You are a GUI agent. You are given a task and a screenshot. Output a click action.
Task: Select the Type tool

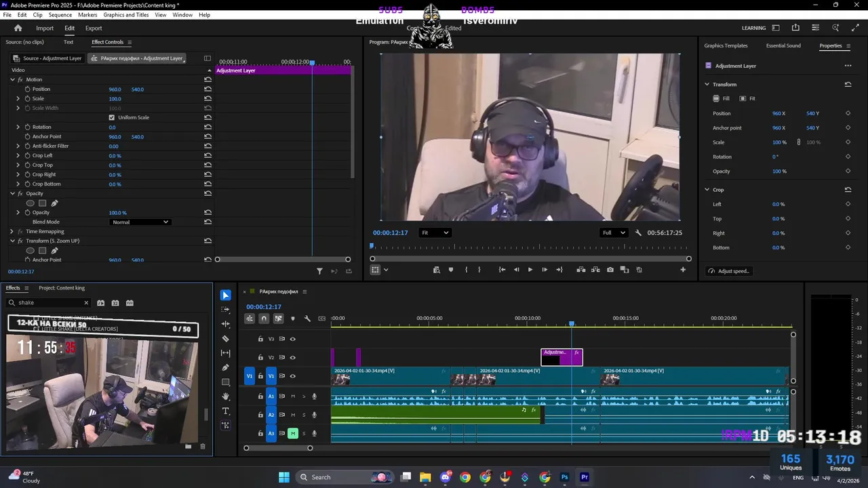point(226,411)
